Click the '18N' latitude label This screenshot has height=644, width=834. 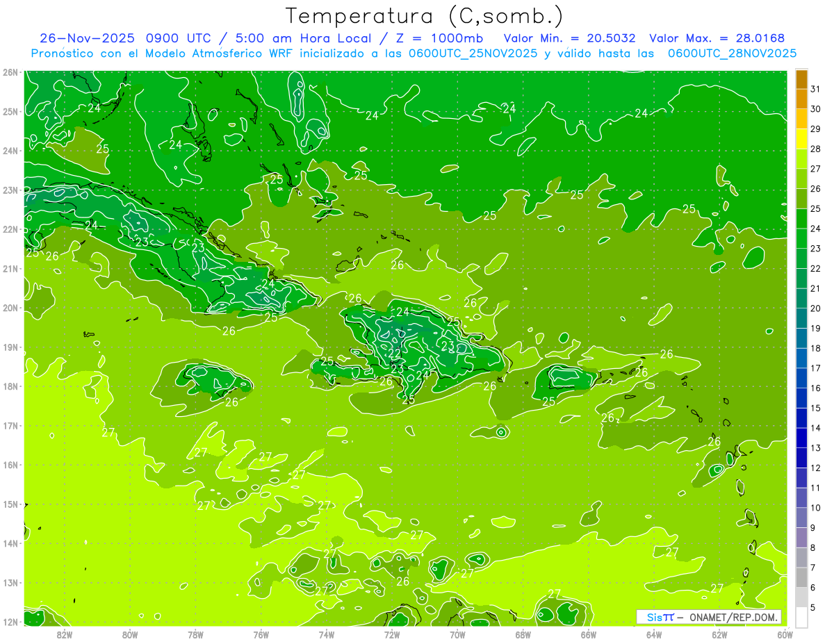(10, 386)
